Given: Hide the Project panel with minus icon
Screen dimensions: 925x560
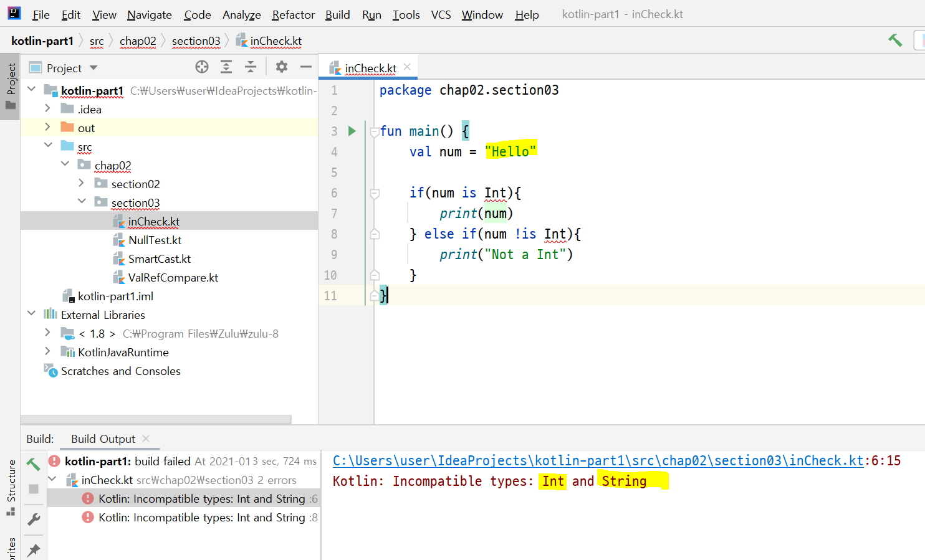Looking at the screenshot, I should click(x=305, y=67).
